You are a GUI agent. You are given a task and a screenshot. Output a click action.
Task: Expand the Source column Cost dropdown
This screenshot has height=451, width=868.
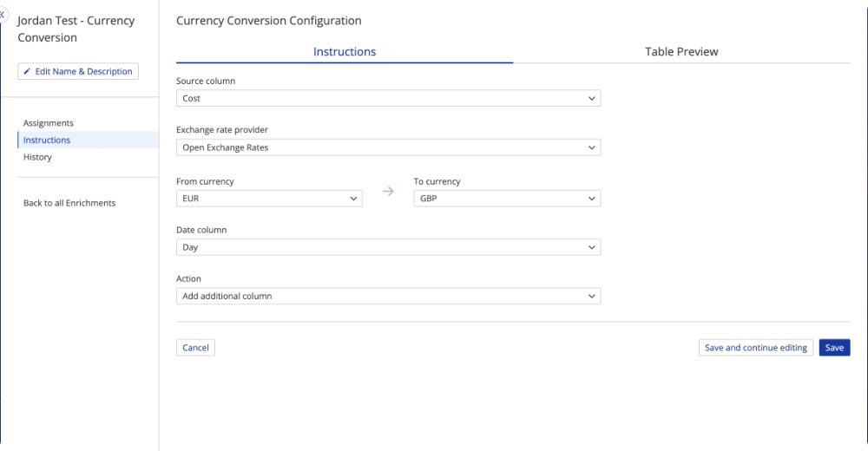(x=388, y=99)
